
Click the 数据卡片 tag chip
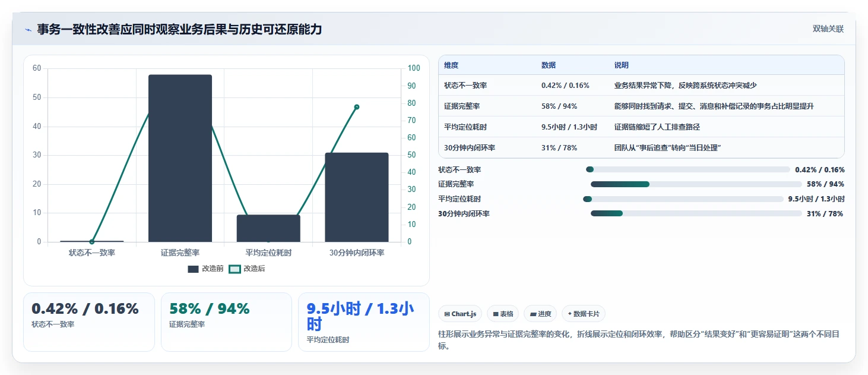(x=584, y=314)
